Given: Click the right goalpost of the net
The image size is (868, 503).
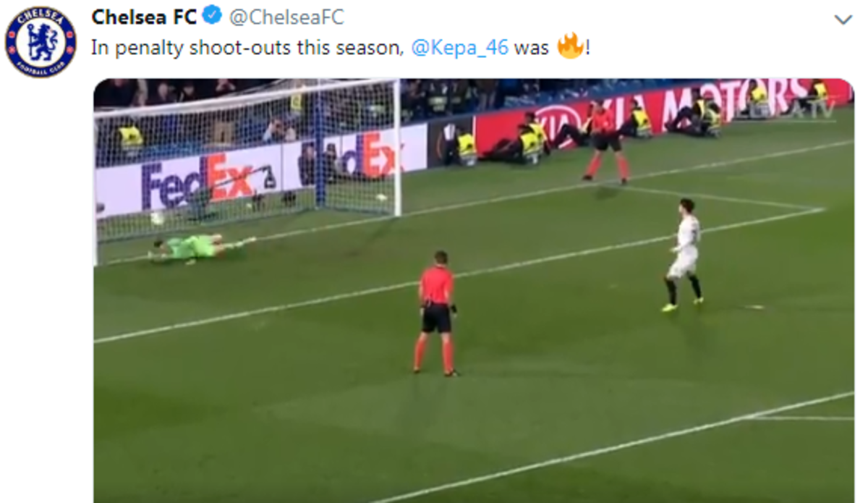Looking at the screenshot, I should 397,148.
